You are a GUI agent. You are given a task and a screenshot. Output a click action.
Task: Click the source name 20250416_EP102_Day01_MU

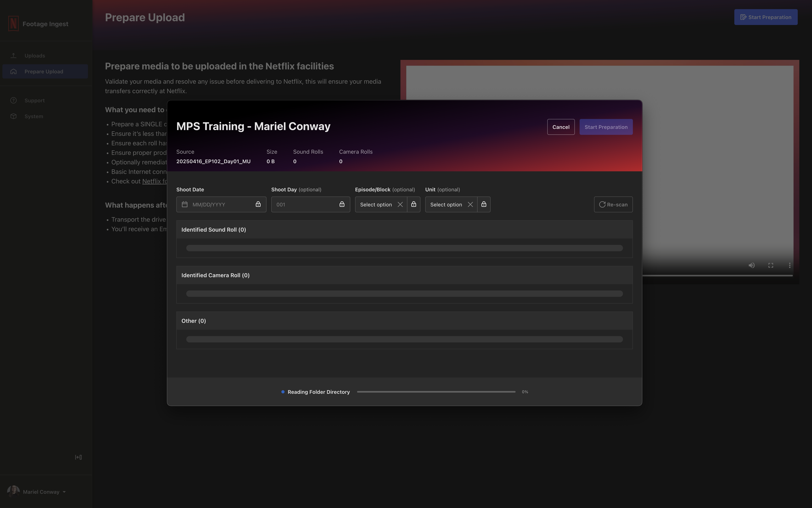[x=213, y=161]
